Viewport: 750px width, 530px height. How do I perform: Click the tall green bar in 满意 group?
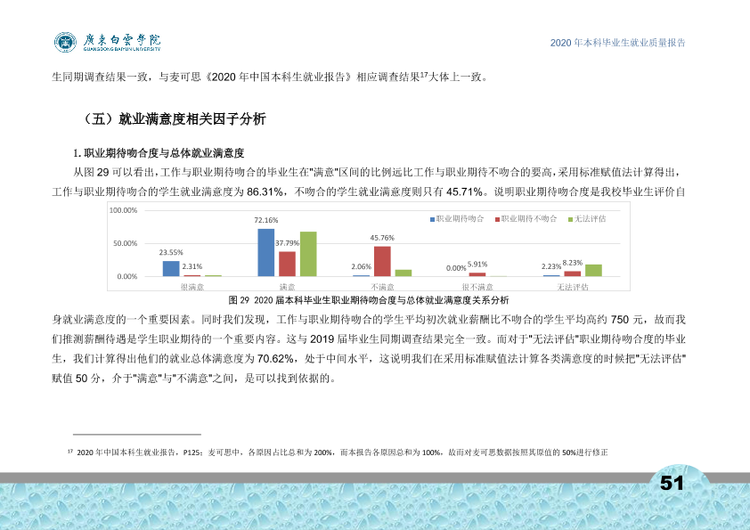pyautogui.click(x=308, y=254)
